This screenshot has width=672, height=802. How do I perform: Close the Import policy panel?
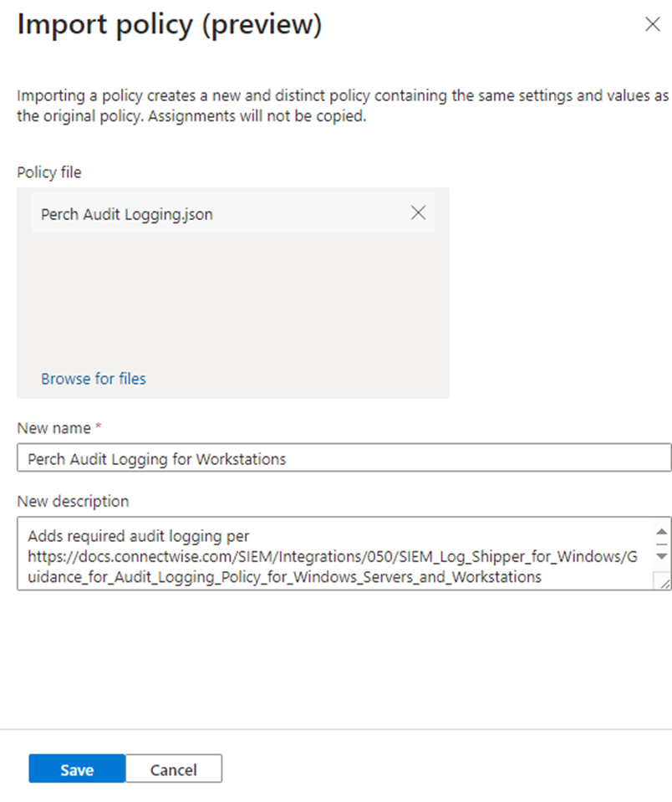tap(653, 24)
